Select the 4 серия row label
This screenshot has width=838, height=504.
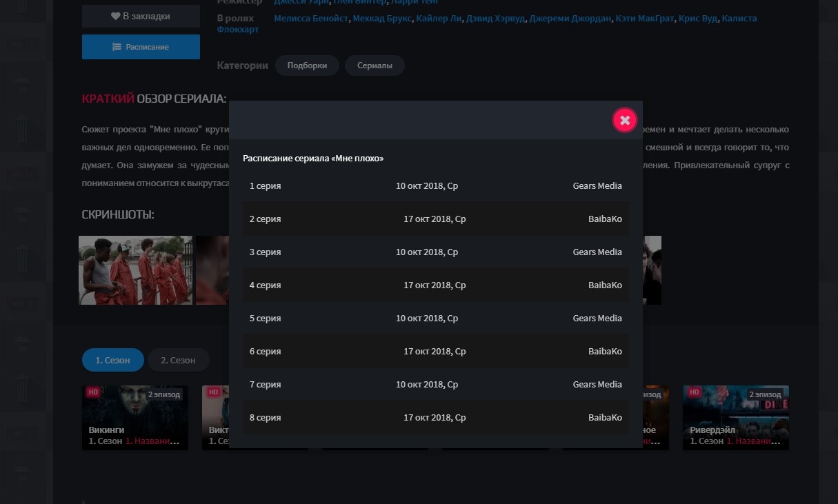266,285
